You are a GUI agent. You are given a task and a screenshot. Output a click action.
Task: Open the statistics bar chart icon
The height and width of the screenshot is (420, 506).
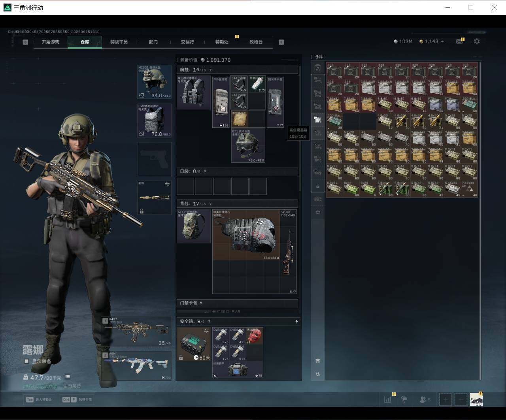[x=388, y=399]
